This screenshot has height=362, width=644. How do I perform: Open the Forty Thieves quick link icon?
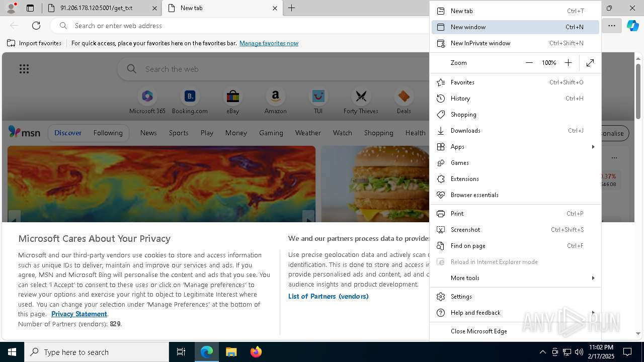click(361, 96)
